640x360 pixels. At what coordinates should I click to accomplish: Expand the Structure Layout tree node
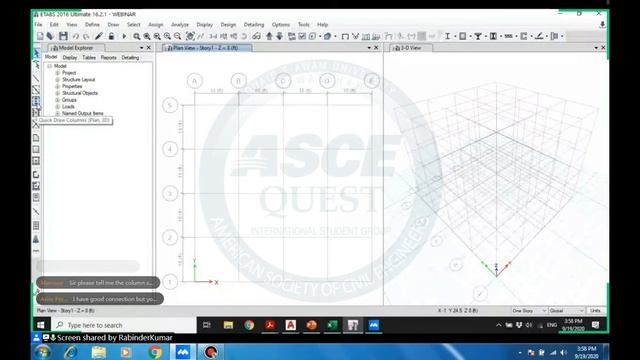click(x=58, y=80)
